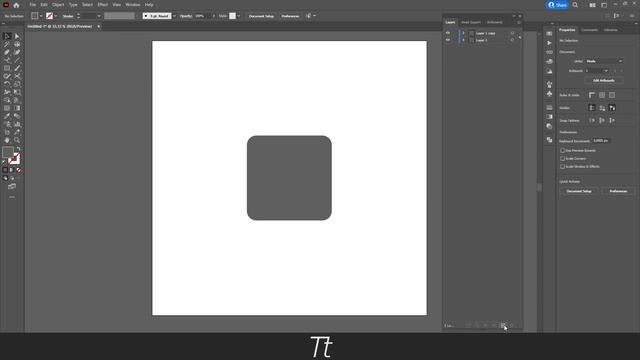
Task: Click the Edit Artboards button
Action: 604,81
